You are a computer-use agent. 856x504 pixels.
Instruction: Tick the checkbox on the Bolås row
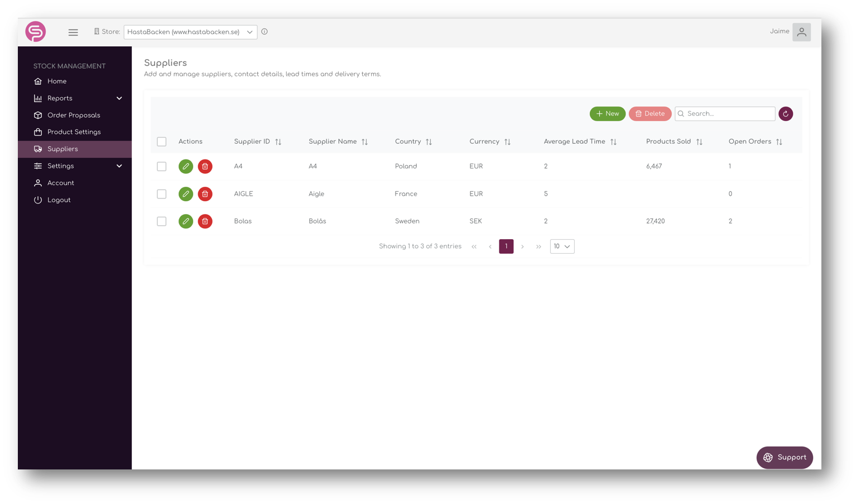(x=161, y=221)
